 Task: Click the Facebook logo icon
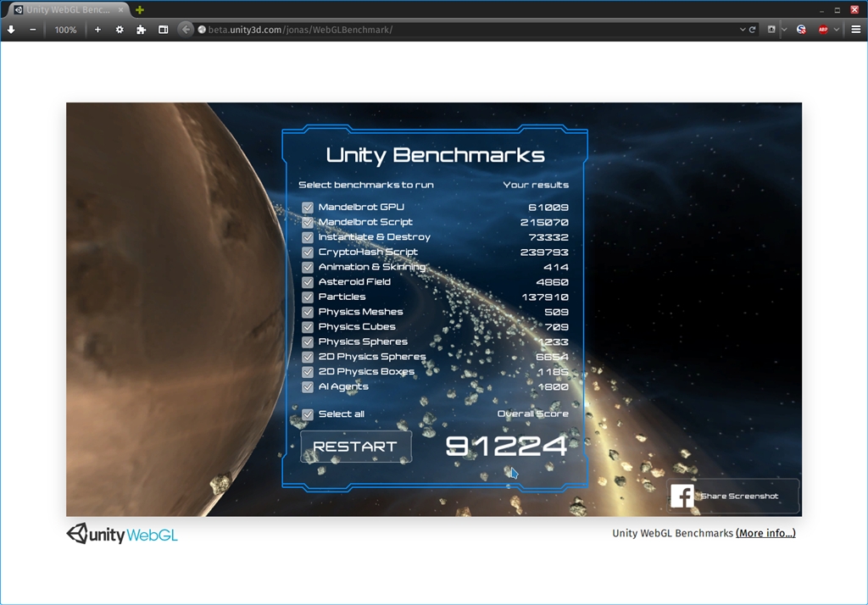pos(682,496)
